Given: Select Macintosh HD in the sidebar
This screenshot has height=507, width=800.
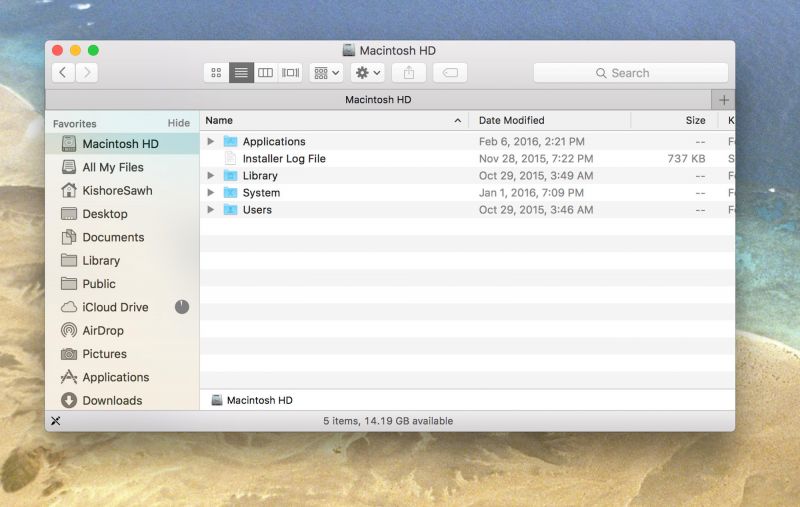Looking at the screenshot, I should [122, 144].
